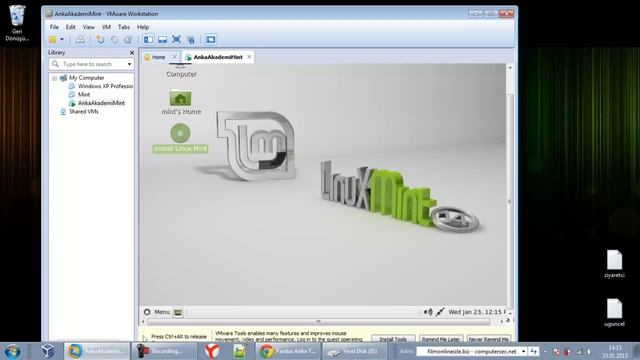Close the Library panel
The image size is (640, 360).
click(132, 53)
